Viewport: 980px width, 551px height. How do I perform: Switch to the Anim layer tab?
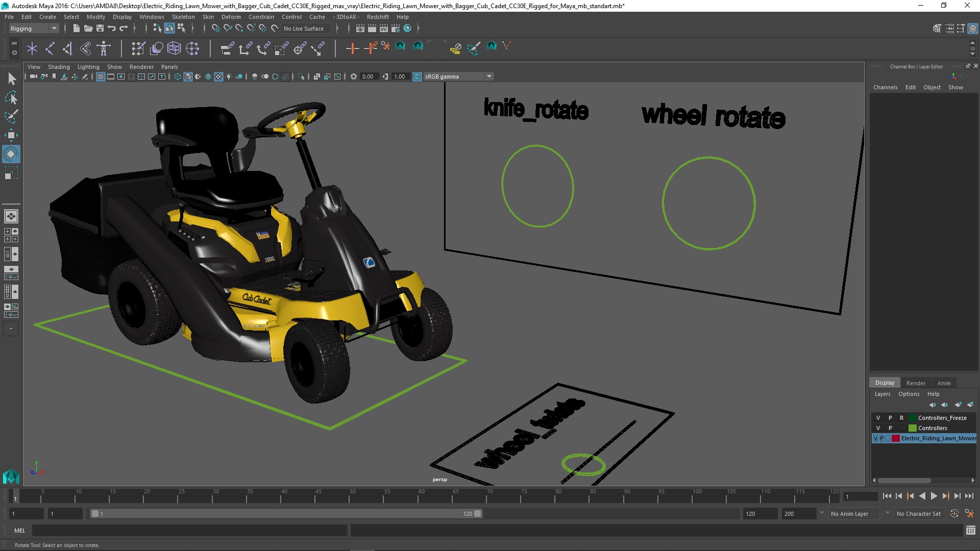tap(944, 383)
